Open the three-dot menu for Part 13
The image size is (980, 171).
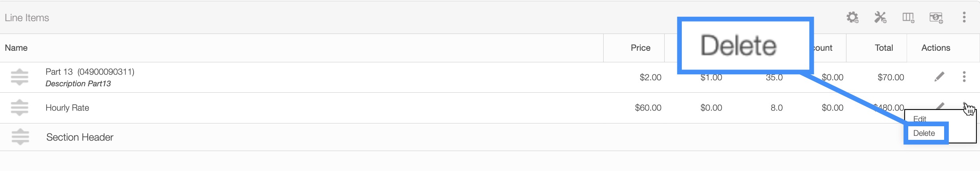[x=964, y=76]
